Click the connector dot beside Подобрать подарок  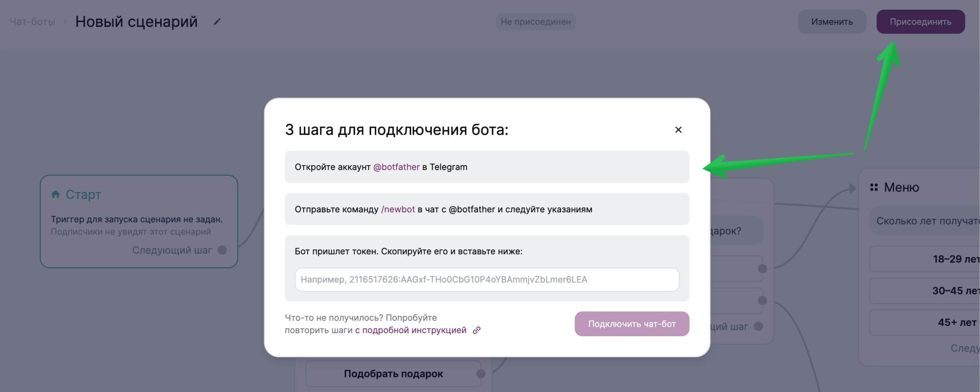(x=481, y=374)
